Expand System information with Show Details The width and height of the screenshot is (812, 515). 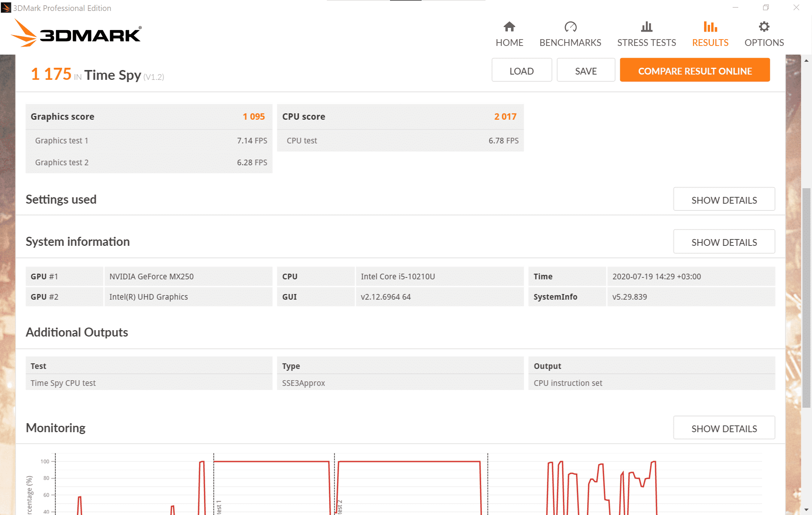point(724,242)
